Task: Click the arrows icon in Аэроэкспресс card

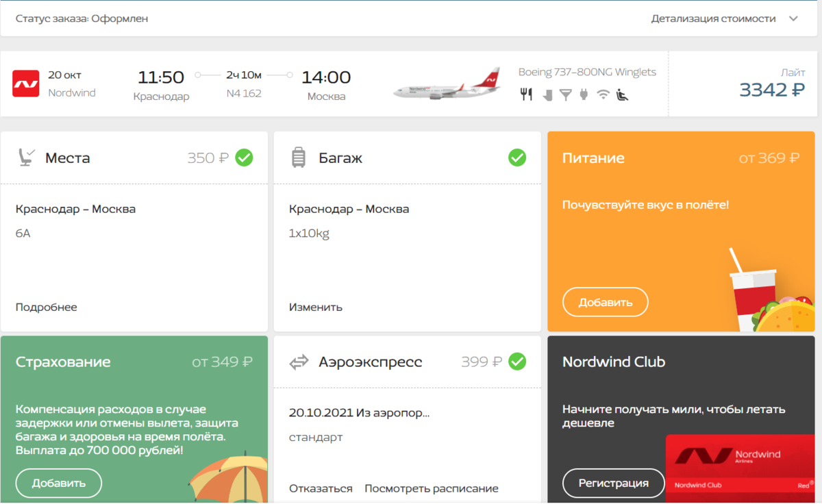Action: pos(299,362)
